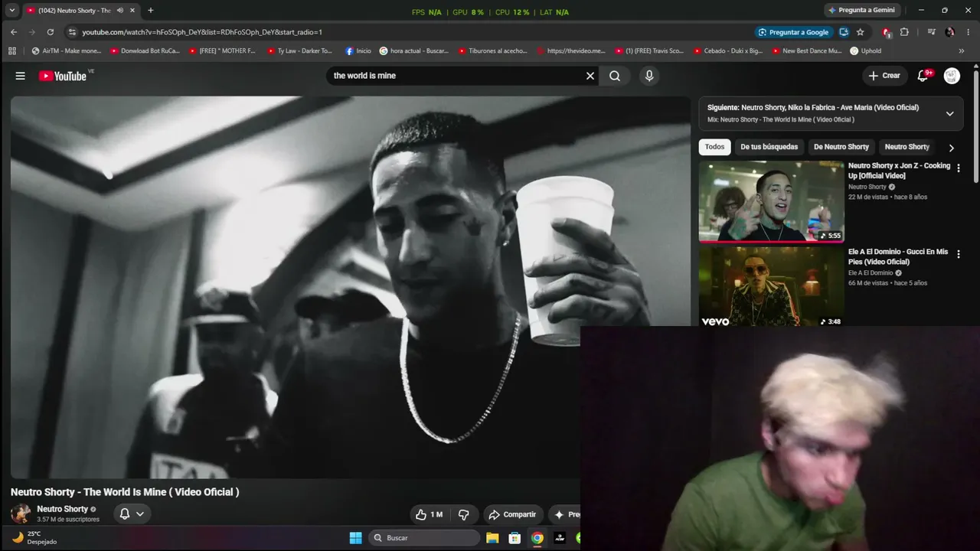Open options menu for Gucci En Mis Pies
The image size is (980, 551).
pos(958,254)
